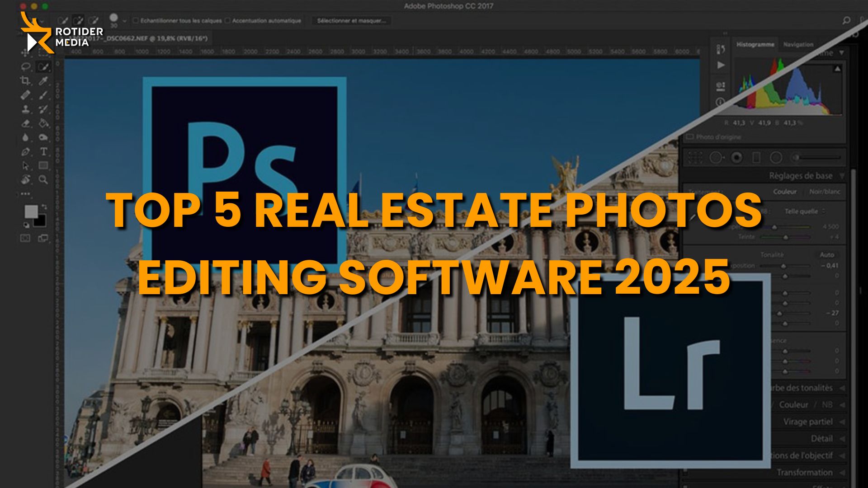Select the Eraser tool

[26, 123]
